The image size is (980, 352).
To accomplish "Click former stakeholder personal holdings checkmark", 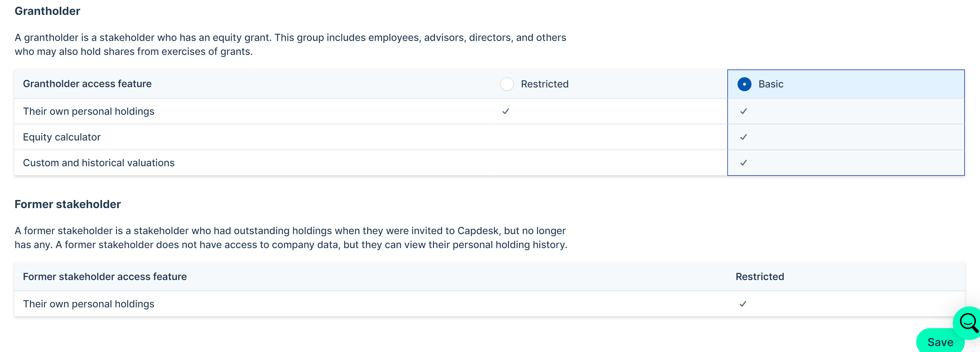I will tap(743, 304).
